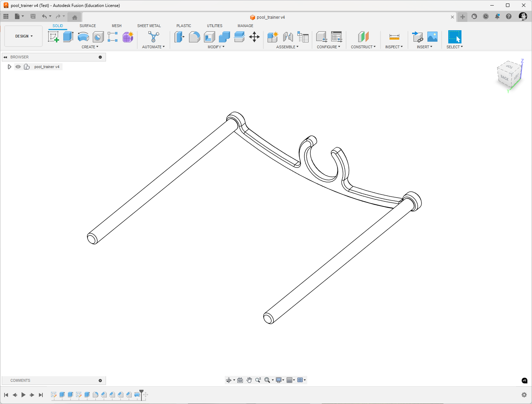Expand the pool_trainer v4 browser tree
The width and height of the screenshot is (532, 404).
coord(9,67)
